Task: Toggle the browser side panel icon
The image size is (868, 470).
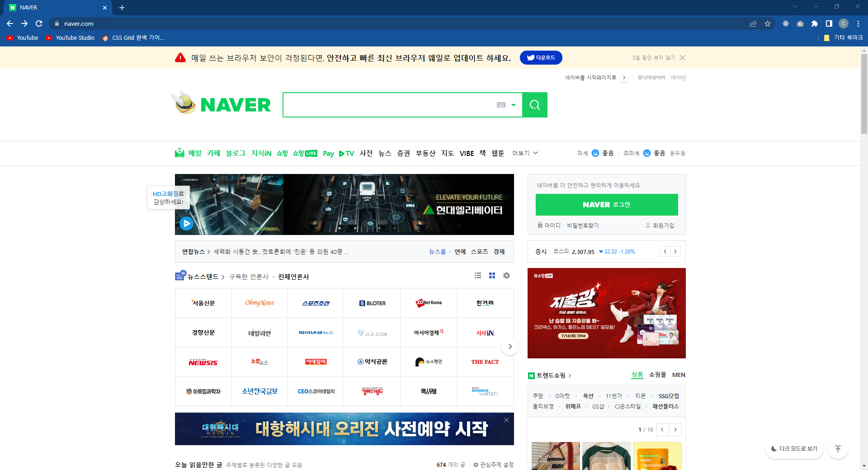Action: point(829,23)
